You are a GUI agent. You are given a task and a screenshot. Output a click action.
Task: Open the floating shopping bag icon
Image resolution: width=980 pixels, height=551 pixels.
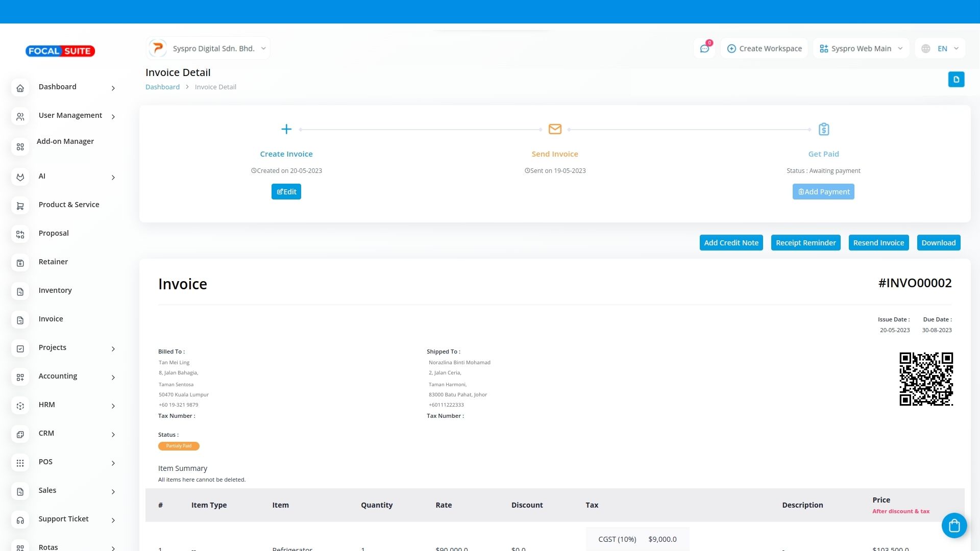click(x=954, y=525)
